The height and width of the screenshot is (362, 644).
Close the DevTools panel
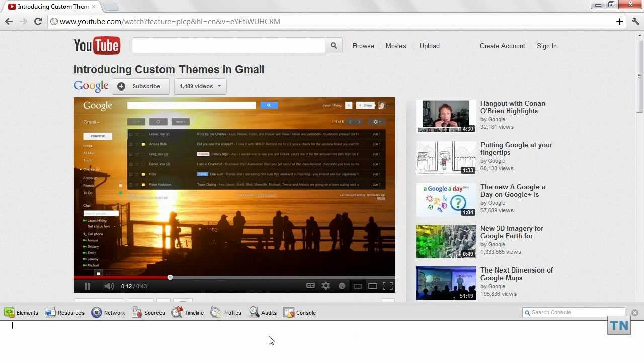pos(635,313)
